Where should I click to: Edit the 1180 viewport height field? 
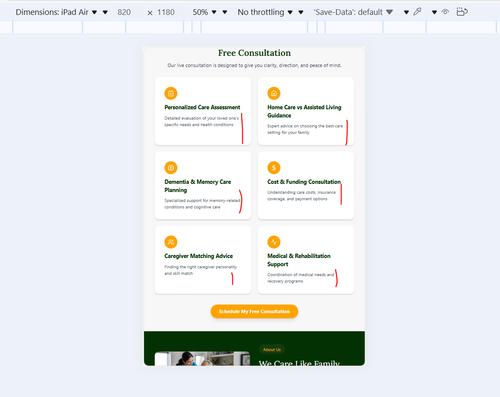166,12
